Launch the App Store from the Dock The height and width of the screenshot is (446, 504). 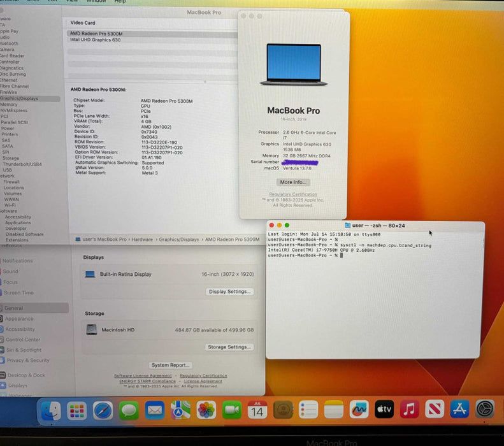[x=459, y=409]
